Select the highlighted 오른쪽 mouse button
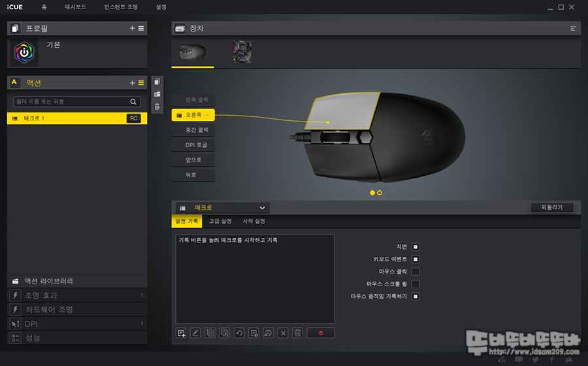588x366 pixels. tap(193, 115)
